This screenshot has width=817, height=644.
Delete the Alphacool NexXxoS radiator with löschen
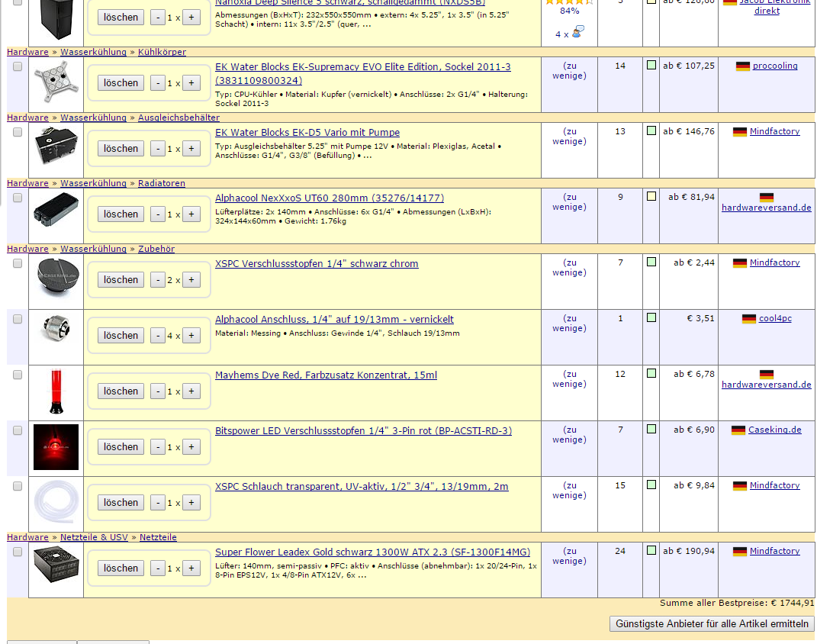pyautogui.click(x=121, y=214)
